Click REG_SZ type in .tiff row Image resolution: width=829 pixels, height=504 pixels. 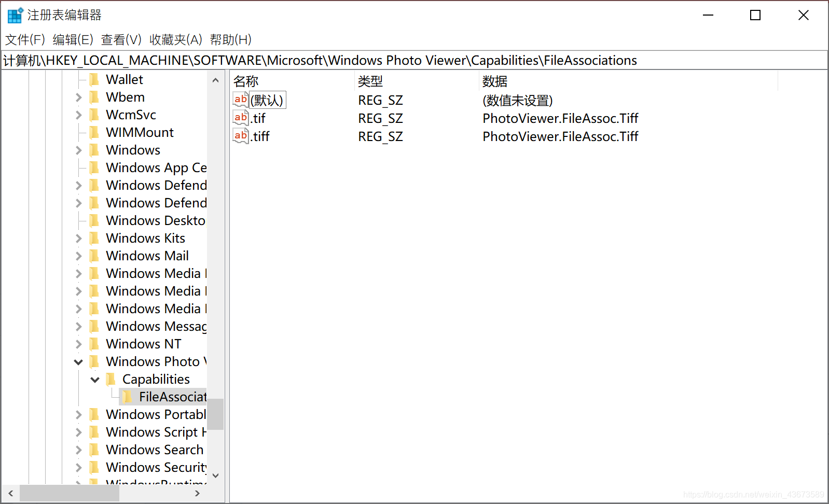tap(380, 136)
